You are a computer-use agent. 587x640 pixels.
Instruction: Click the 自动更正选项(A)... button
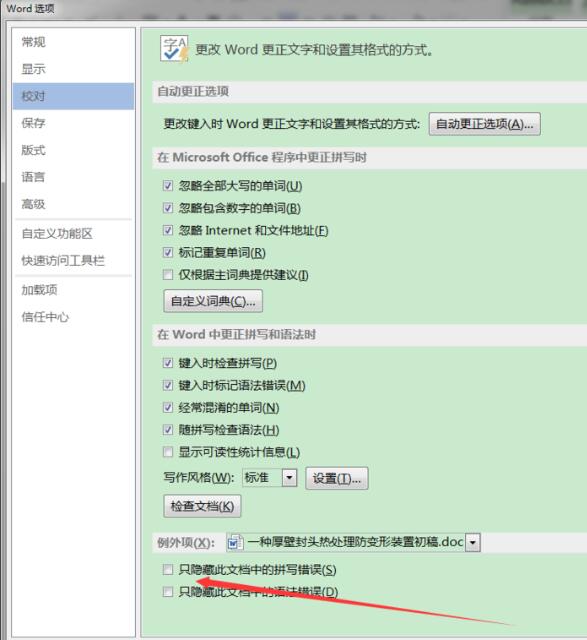tap(485, 124)
